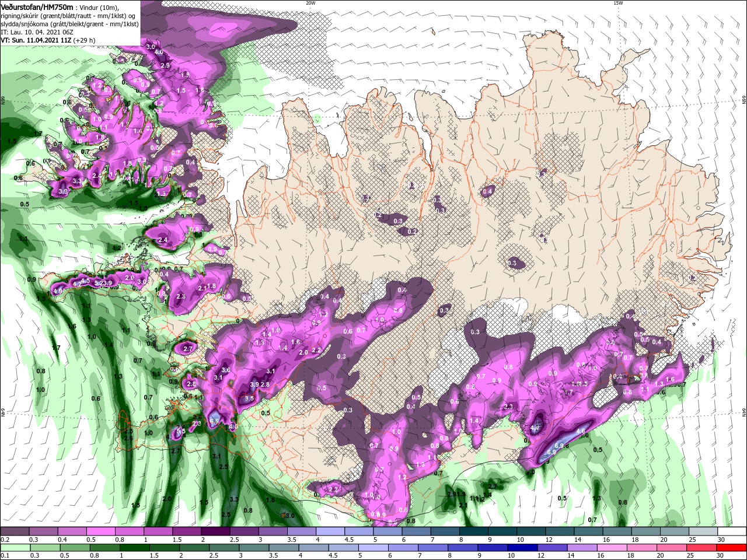
Task: Click the 0.1 label under the bottom legend row
Action: [x=5, y=555]
